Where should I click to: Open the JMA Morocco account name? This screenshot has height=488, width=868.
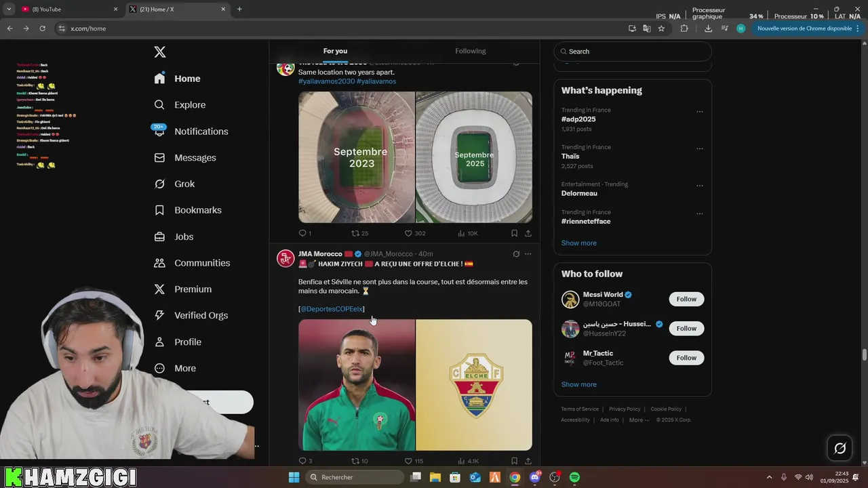point(320,254)
